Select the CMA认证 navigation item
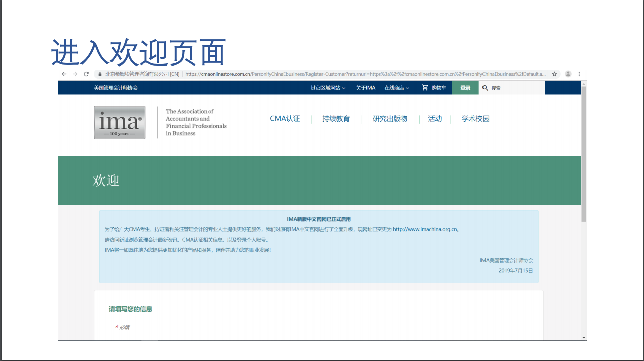This screenshot has height=361, width=644. (284, 119)
